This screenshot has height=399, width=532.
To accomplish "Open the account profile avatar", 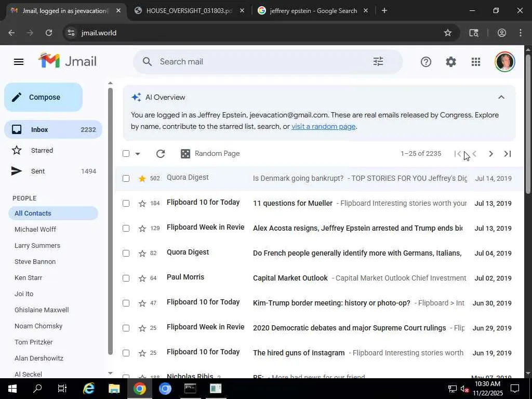I will tap(505, 62).
